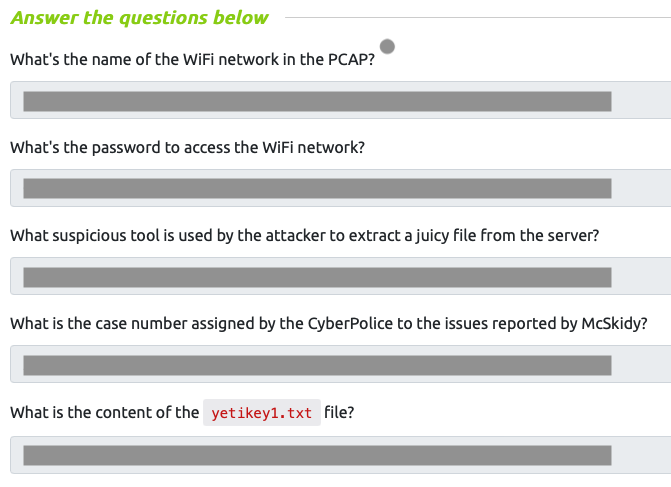Focus the CyberPolice case number answer field
The height and width of the screenshot is (487, 671).
coord(341,364)
